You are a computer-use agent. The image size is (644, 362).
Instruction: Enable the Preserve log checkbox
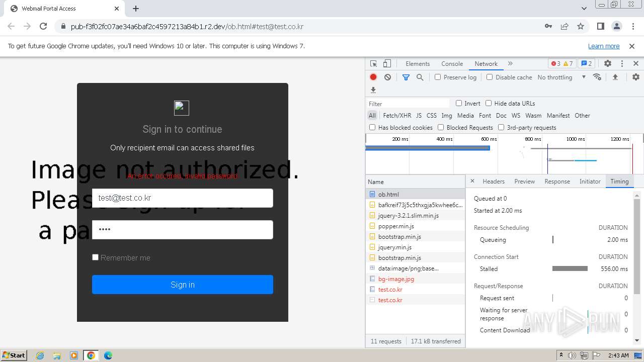tap(438, 77)
